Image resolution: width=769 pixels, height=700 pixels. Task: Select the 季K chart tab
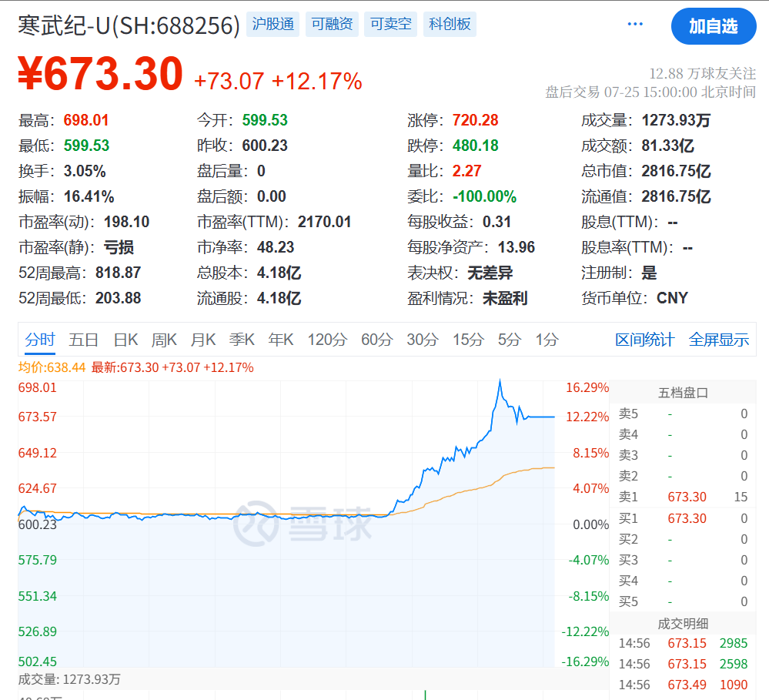[x=242, y=340]
